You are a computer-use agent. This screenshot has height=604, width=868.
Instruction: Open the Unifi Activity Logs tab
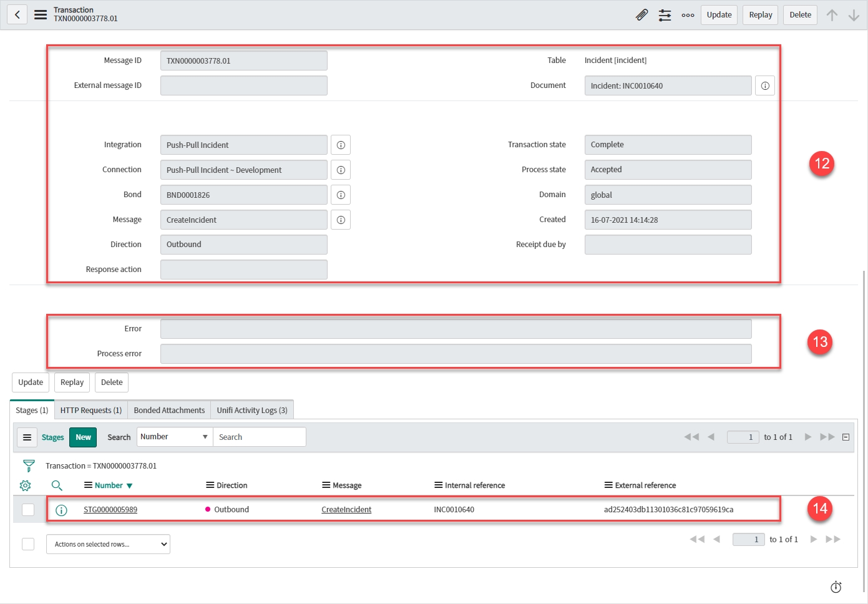252,410
